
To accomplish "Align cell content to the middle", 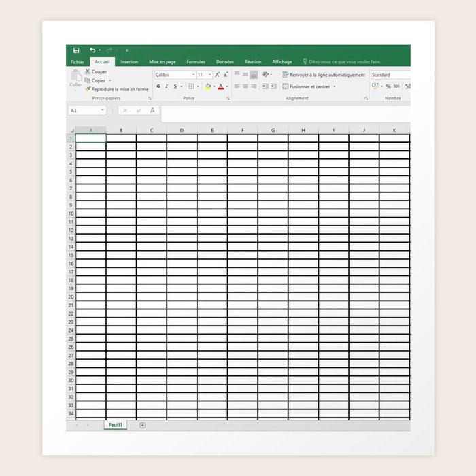I will [x=245, y=74].
